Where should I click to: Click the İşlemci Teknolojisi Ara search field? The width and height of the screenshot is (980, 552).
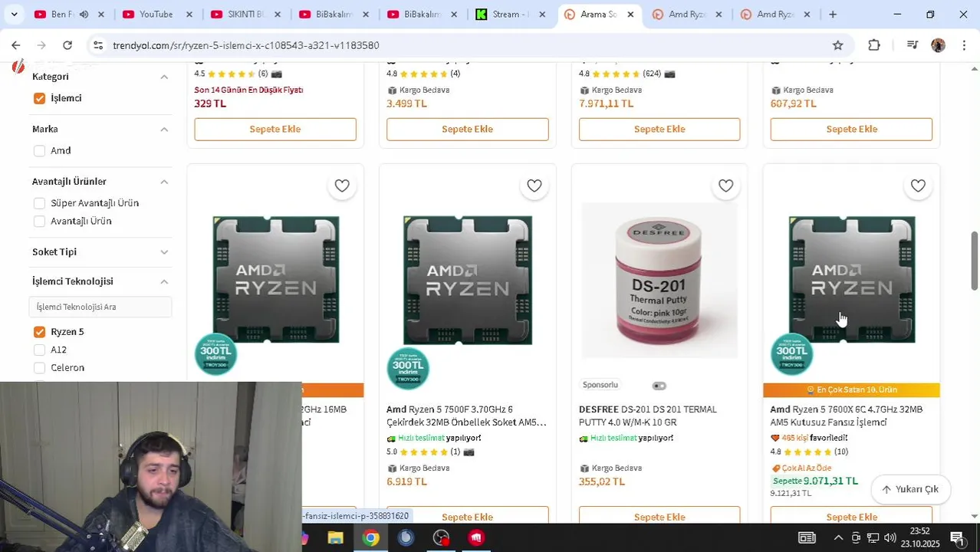(100, 307)
